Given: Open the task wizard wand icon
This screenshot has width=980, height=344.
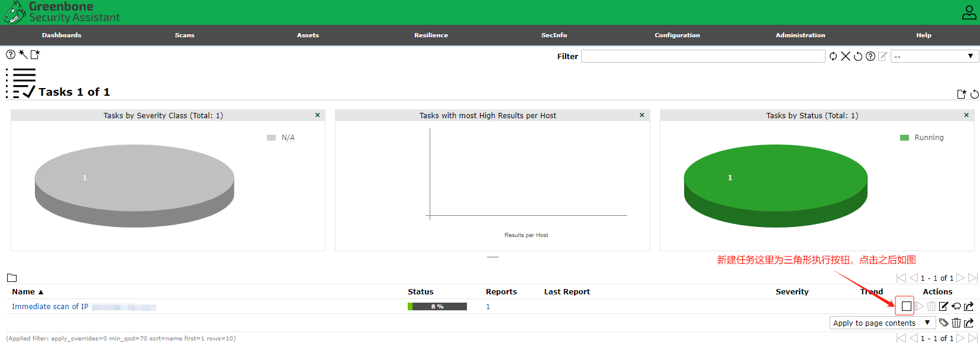Looking at the screenshot, I should pos(23,54).
